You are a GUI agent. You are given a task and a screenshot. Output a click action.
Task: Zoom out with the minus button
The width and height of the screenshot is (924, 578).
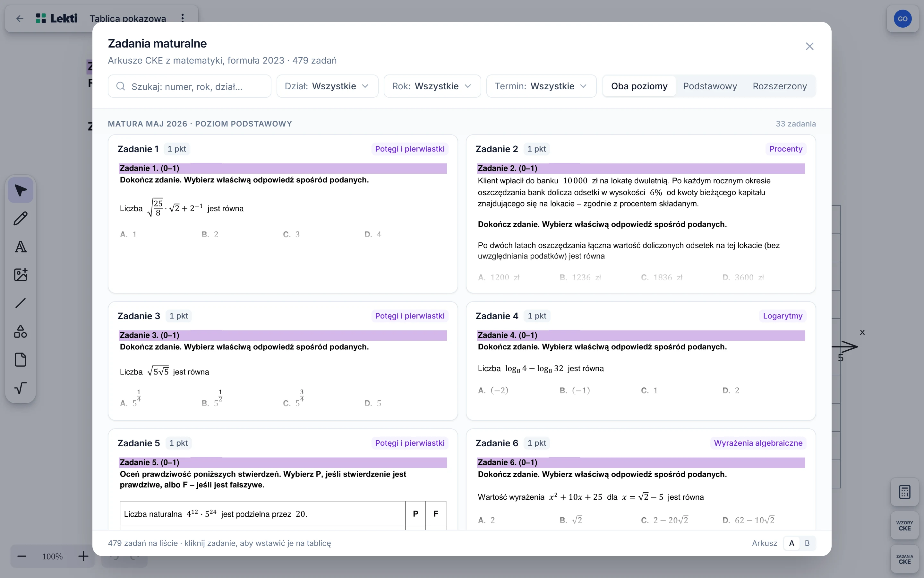pyautogui.click(x=22, y=556)
